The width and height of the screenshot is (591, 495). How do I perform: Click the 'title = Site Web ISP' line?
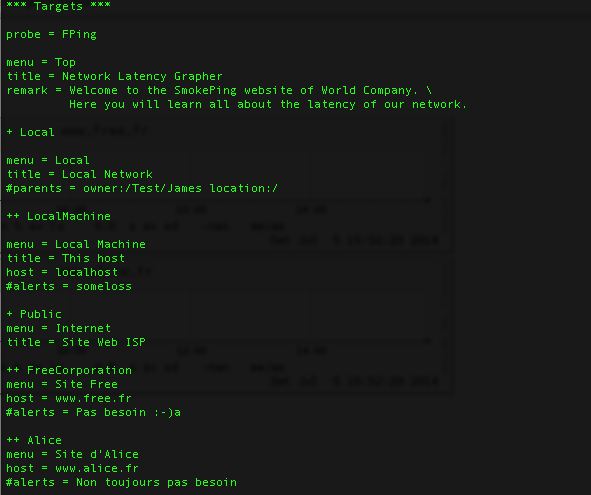pos(76,342)
